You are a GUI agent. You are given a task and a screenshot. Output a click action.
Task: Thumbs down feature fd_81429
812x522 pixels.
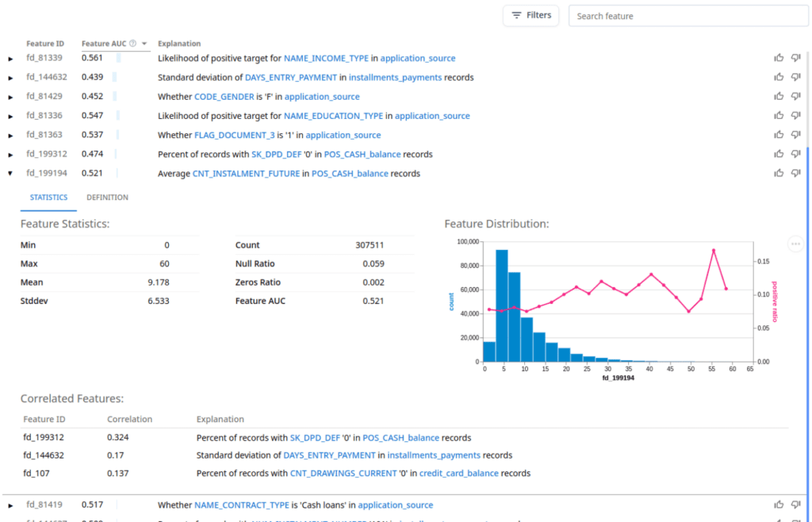795,95
